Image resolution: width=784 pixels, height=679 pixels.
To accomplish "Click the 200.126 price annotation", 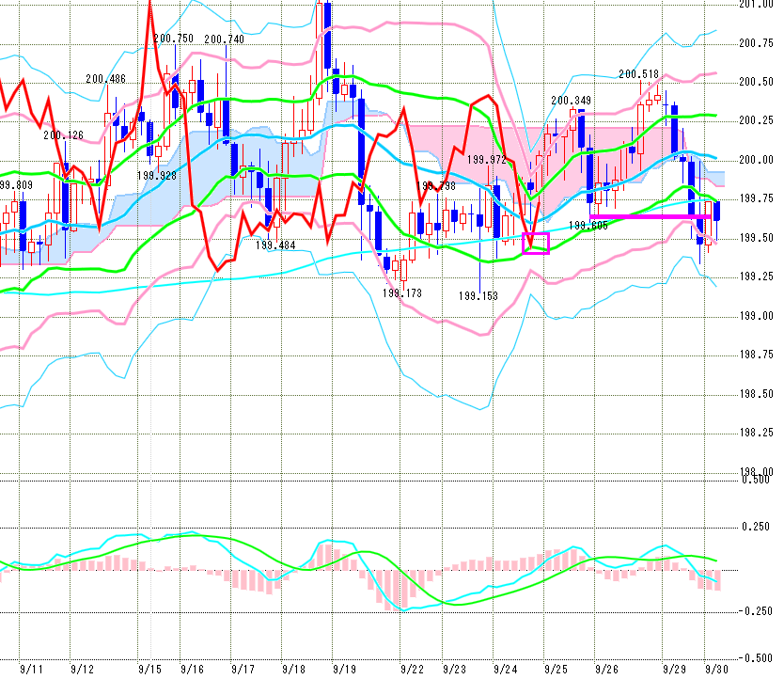I will (63, 135).
